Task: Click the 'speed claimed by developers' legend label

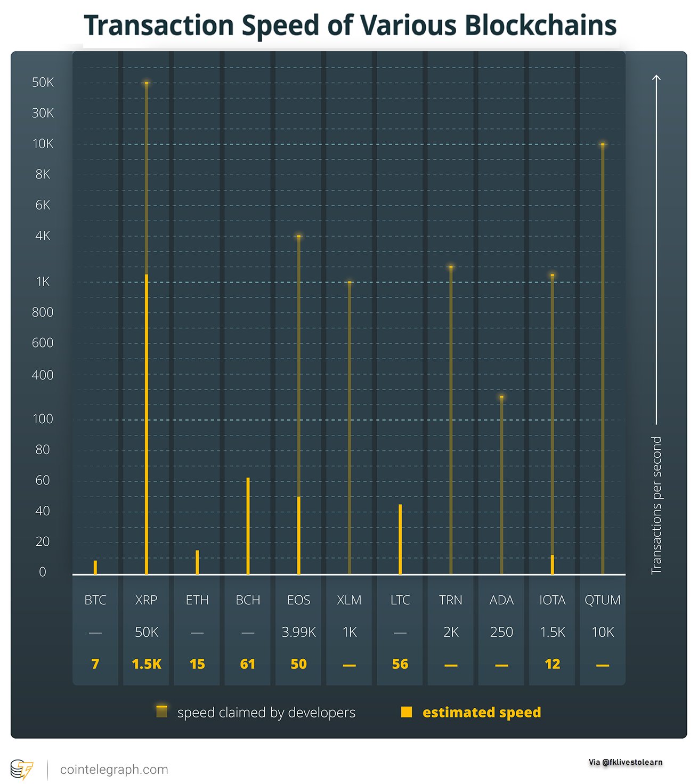Action: point(266,713)
